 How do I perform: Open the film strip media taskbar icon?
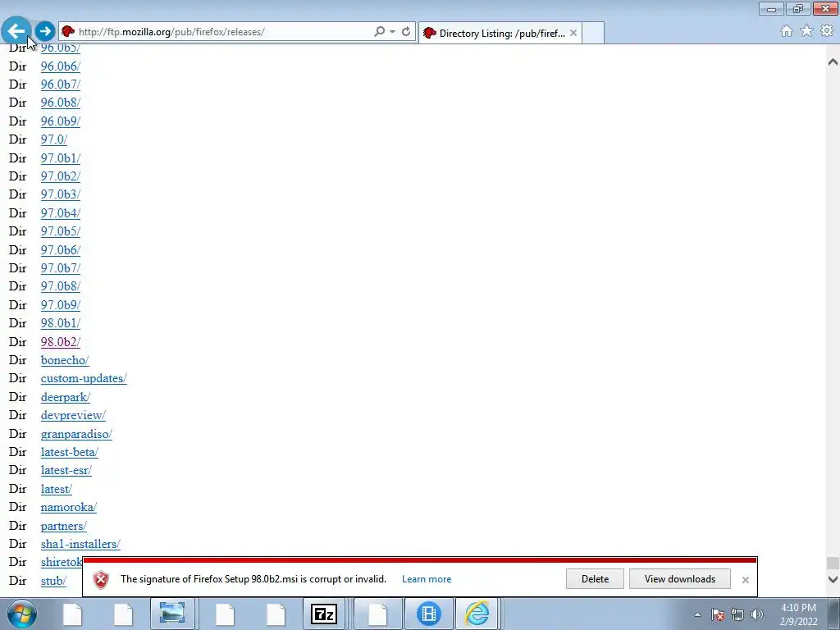(428, 614)
